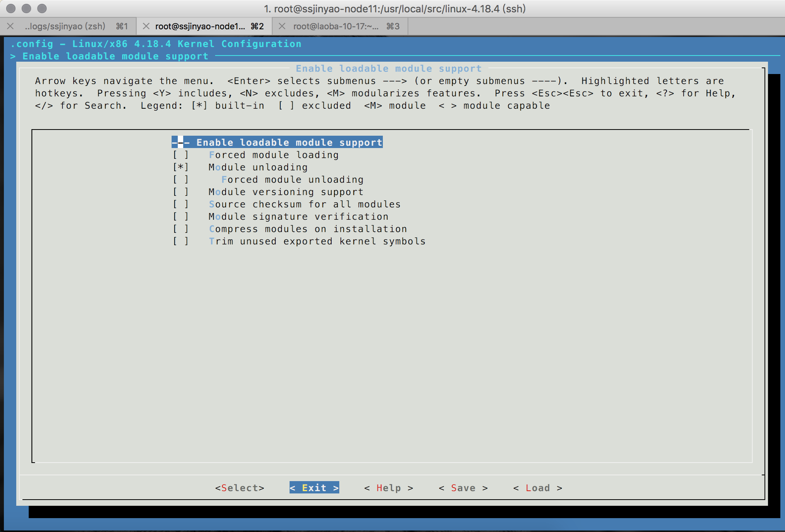The image size is (785, 532).
Task: Click the < Exit > button
Action: (314, 488)
